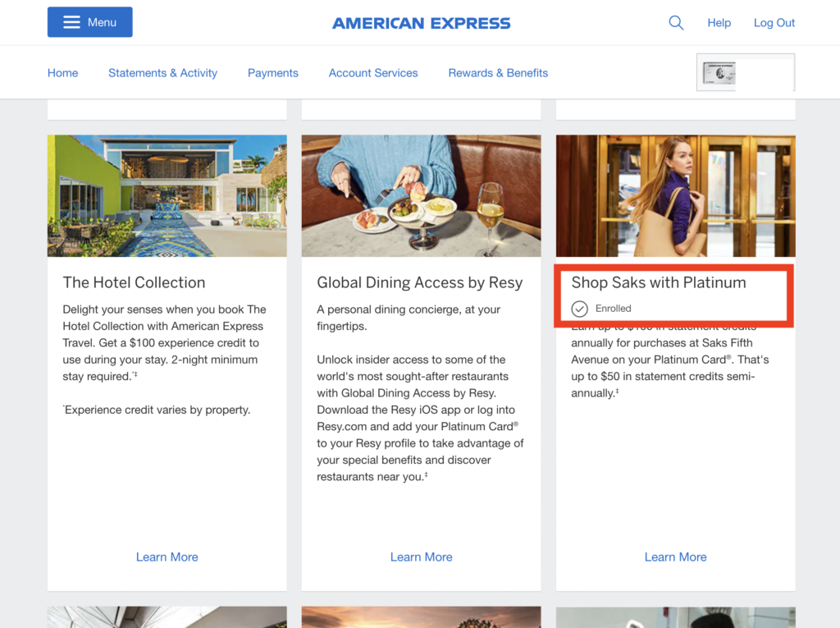Switch to Rewards & Benefits tab
Image resolution: width=840 pixels, height=628 pixels.
click(498, 73)
